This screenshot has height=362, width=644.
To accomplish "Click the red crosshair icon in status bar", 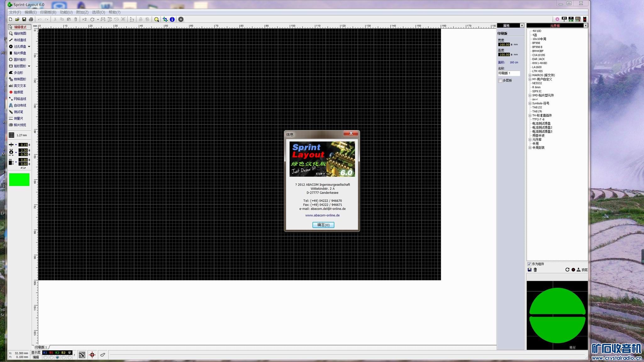I will point(92,355).
